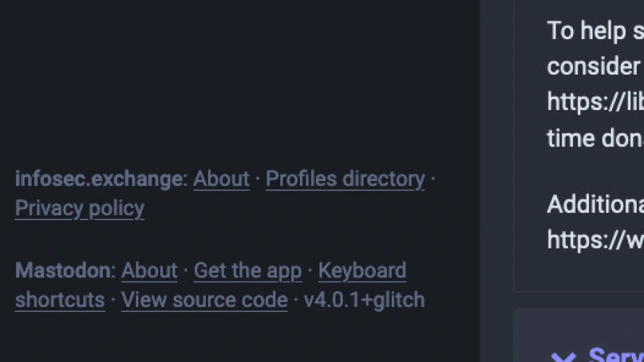Click the line starting with "Additiona"
The height and width of the screenshot is (362, 644).
coord(595,204)
